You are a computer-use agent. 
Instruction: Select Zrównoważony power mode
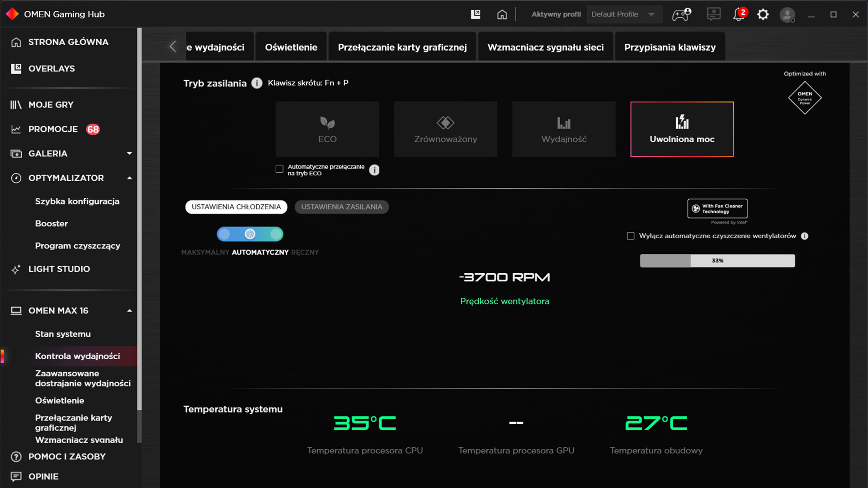(x=445, y=129)
